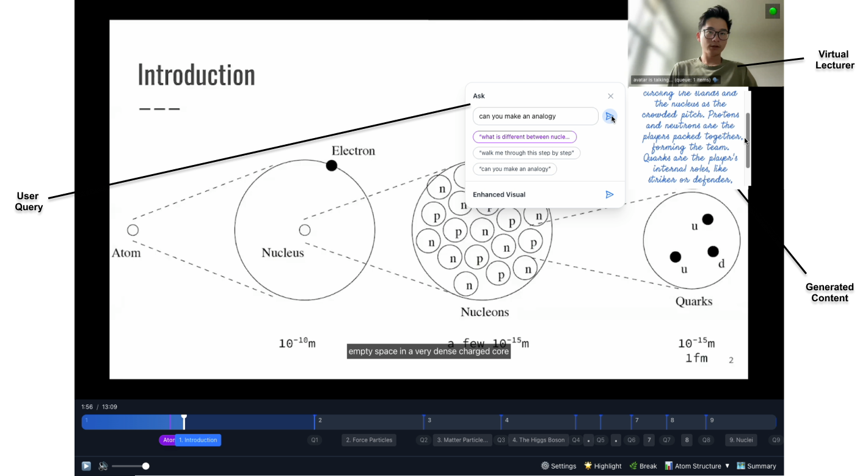The width and height of the screenshot is (868, 476).
Task: Close the Ask popup panel
Action: pyautogui.click(x=610, y=96)
